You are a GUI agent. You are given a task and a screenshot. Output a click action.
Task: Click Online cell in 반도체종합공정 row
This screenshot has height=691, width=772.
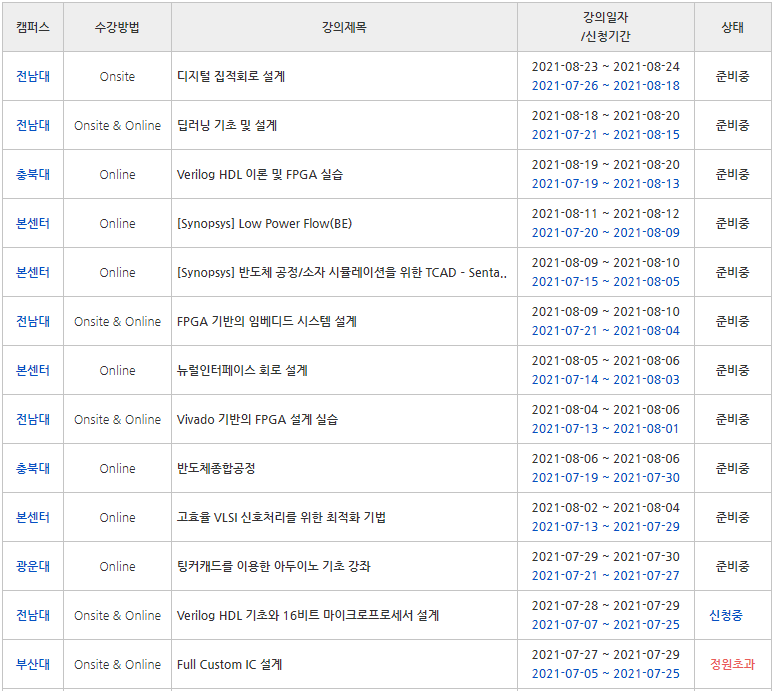[117, 468]
